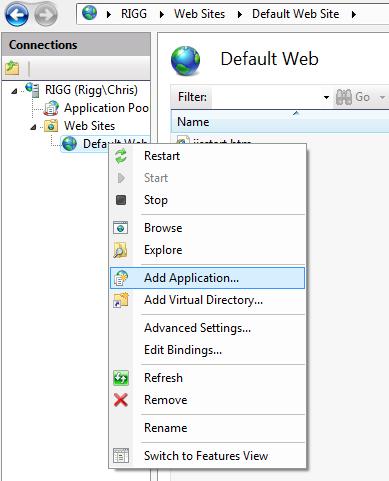
Task: Choose Restart from the context menu
Action: coord(207,156)
